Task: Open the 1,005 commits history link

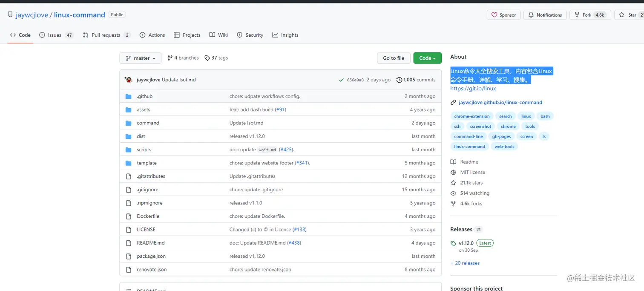Action: pyautogui.click(x=416, y=80)
